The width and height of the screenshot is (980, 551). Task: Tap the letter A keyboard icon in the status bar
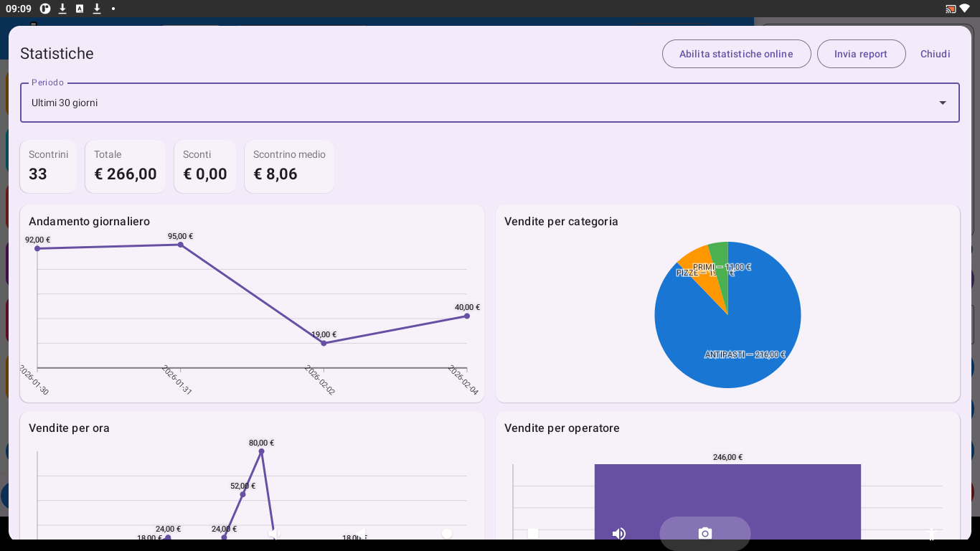80,9
